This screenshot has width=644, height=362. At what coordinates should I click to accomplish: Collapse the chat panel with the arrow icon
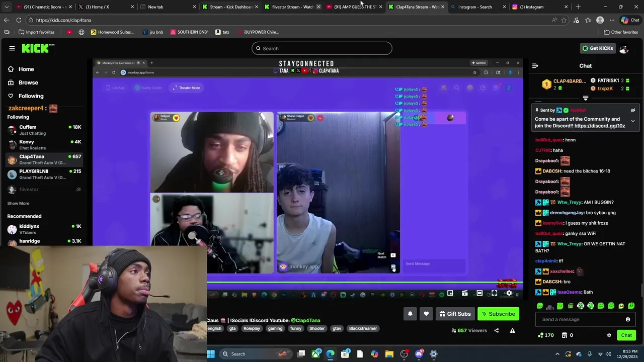pyautogui.click(x=535, y=66)
